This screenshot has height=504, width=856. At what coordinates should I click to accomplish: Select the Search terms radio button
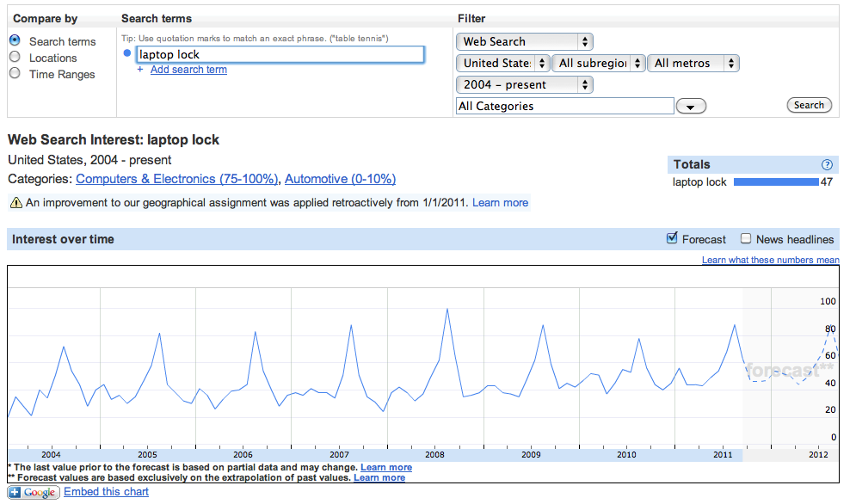[15, 40]
